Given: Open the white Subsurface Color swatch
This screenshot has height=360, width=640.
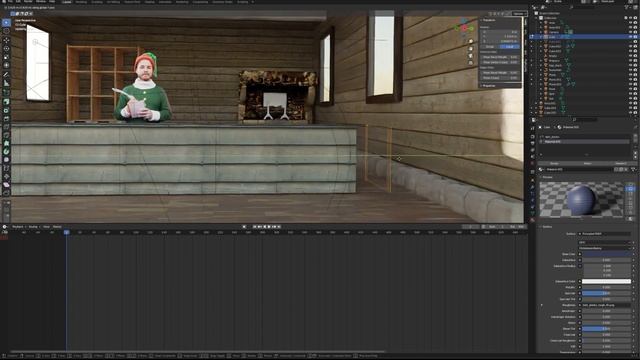Looking at the screenshot, I should 607,281.
